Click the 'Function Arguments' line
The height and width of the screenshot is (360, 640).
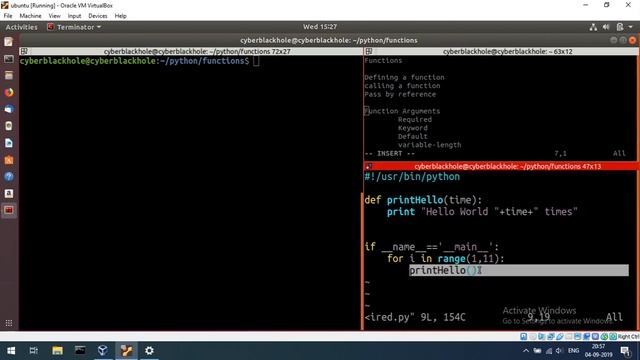click(402, 111)
